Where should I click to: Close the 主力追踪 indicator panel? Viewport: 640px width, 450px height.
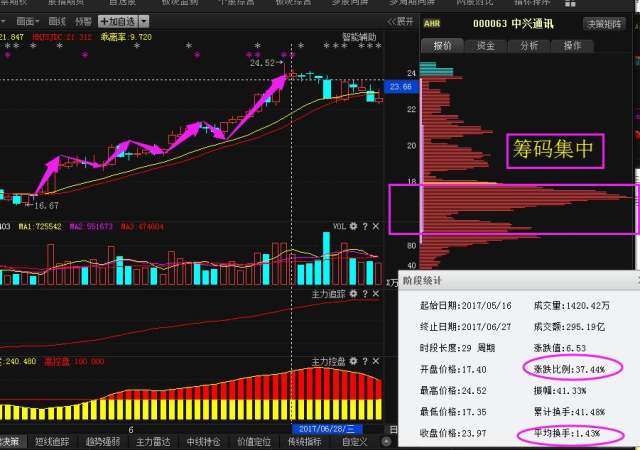[x=376, y=294]
